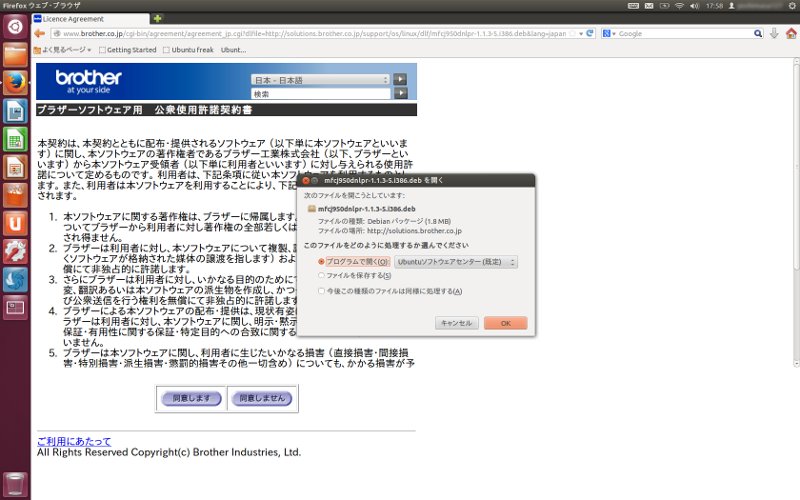Start Google search with magnifier icon
The height and width of the screenshot is (500, 800).
click(x=758, y=34)
